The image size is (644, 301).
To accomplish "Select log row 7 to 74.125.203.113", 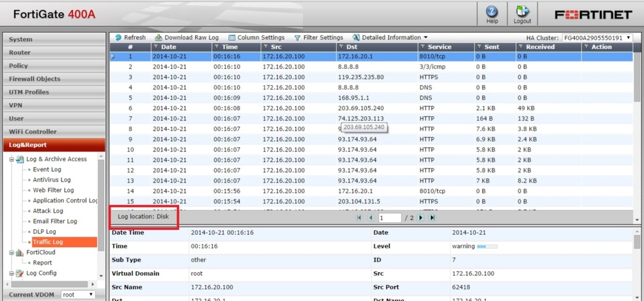I will 371,118.
